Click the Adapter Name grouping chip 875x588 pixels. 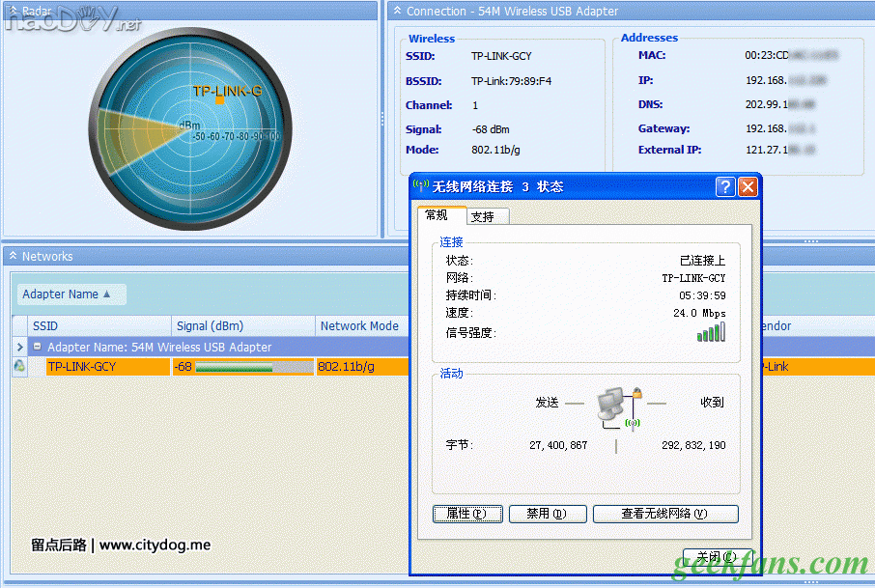click(67, 294)
